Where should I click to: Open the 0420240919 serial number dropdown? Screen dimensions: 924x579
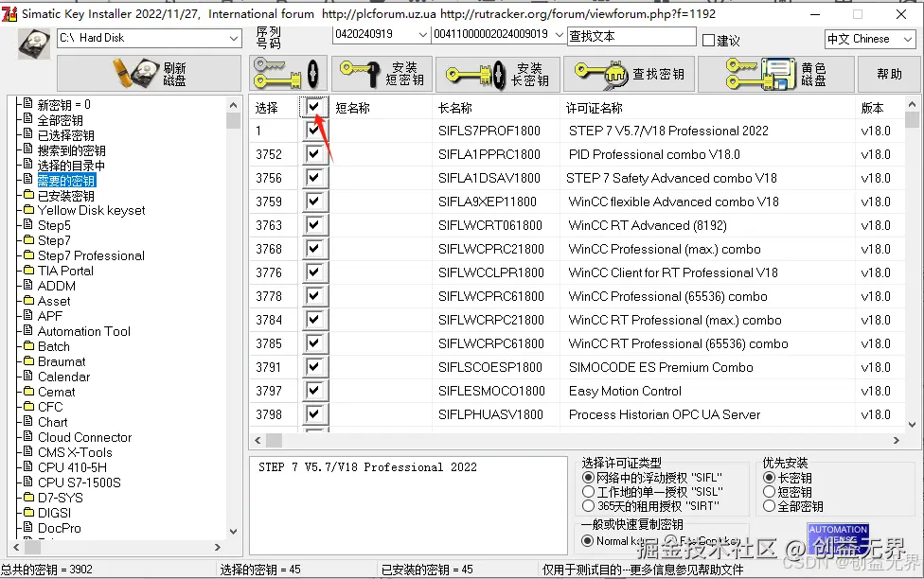click(422, 35)
